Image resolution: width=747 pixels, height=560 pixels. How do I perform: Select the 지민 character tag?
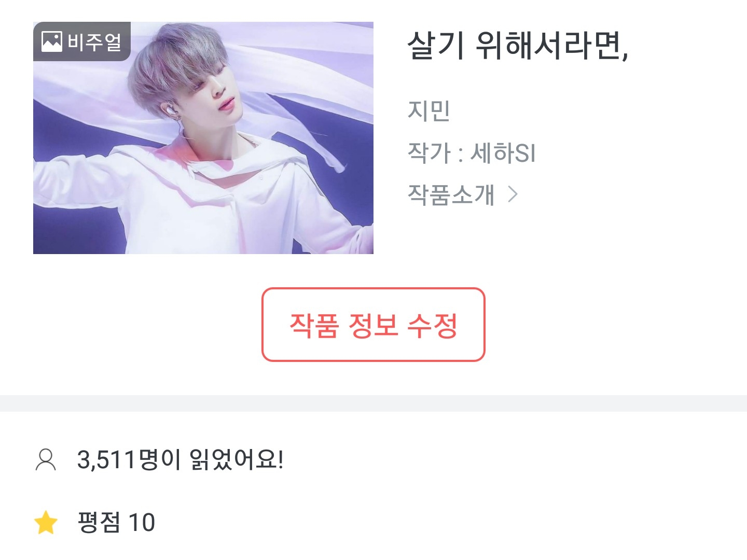pos(428,110)
